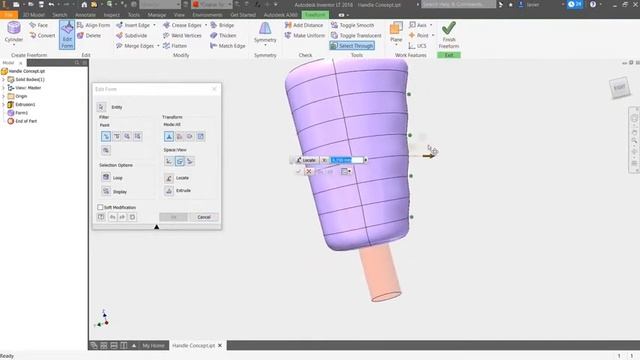Toggle Translucent display mode
The image size is (640, 360).
pyautogui.click(x=356, y=36)
